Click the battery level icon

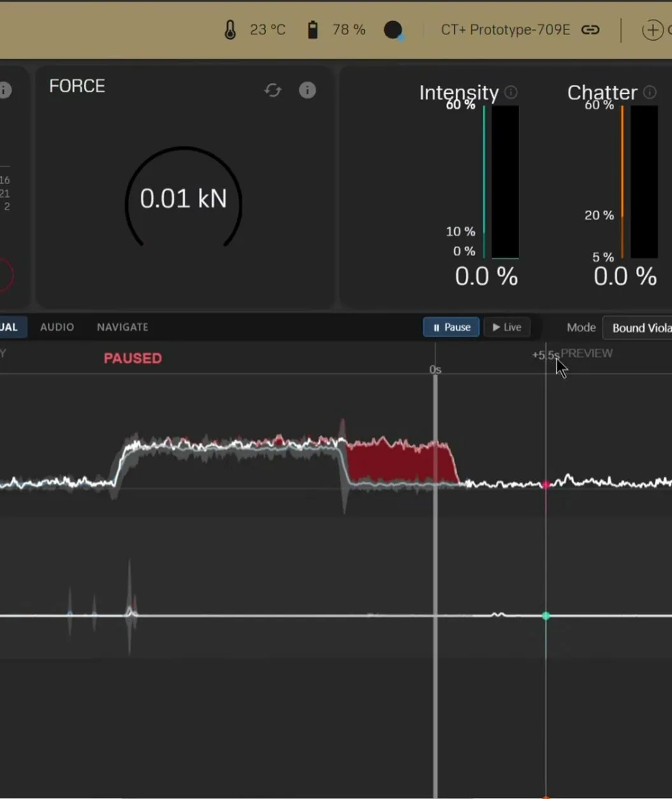point(313,30)
